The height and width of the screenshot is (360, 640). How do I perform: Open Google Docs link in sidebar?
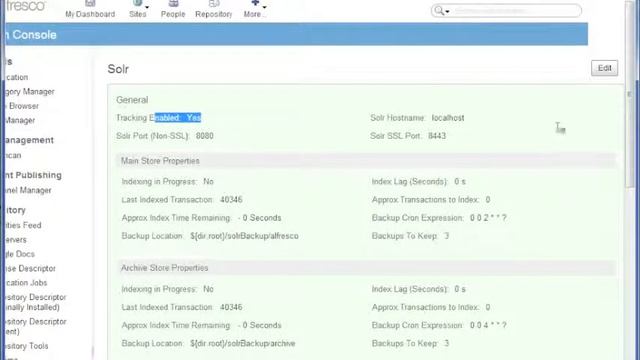pos(20,254)
